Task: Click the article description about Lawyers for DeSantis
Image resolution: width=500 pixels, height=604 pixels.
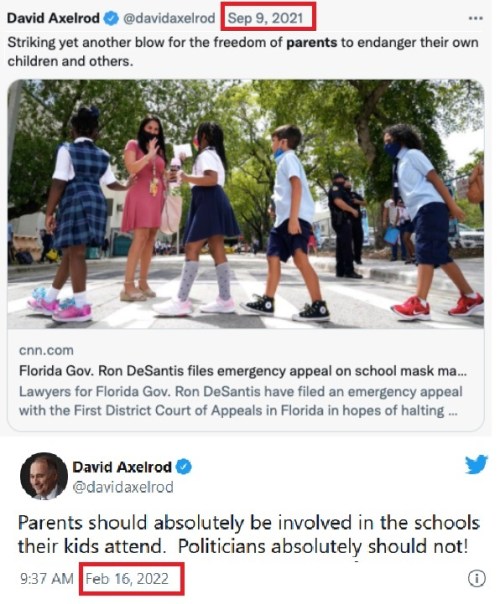Action: click(240, 401)
